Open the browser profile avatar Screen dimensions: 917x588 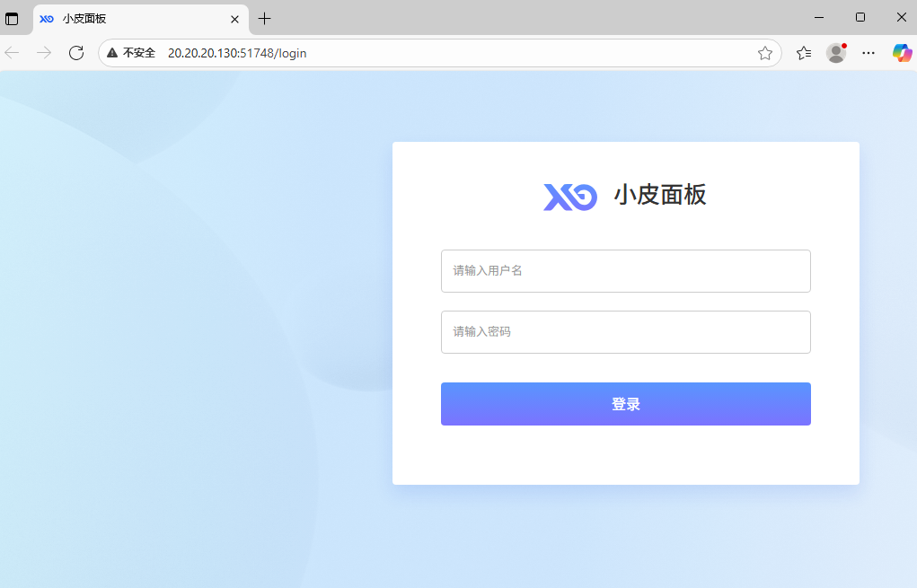click(836, 53)
